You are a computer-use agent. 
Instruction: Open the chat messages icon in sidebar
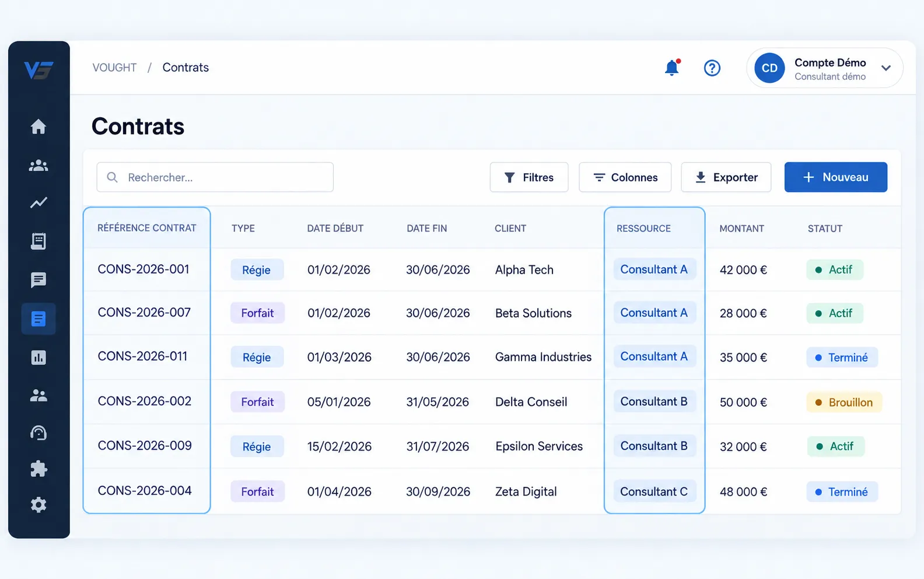click(38, 280)
